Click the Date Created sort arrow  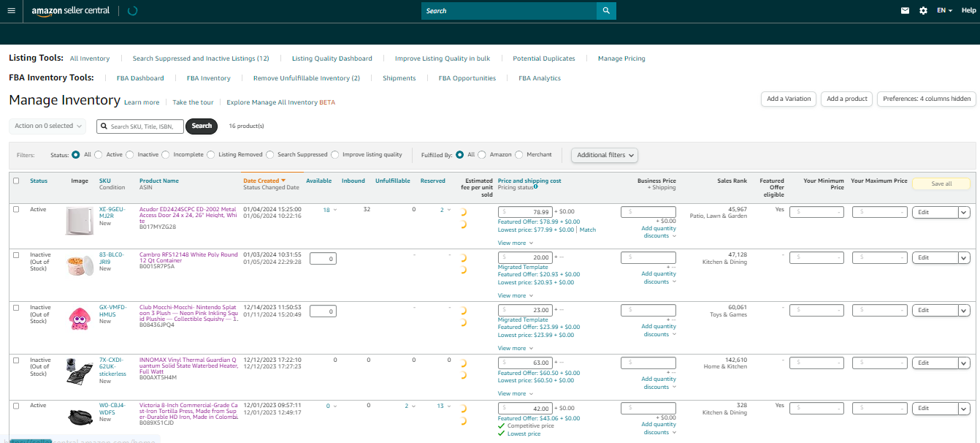point(283,181)
